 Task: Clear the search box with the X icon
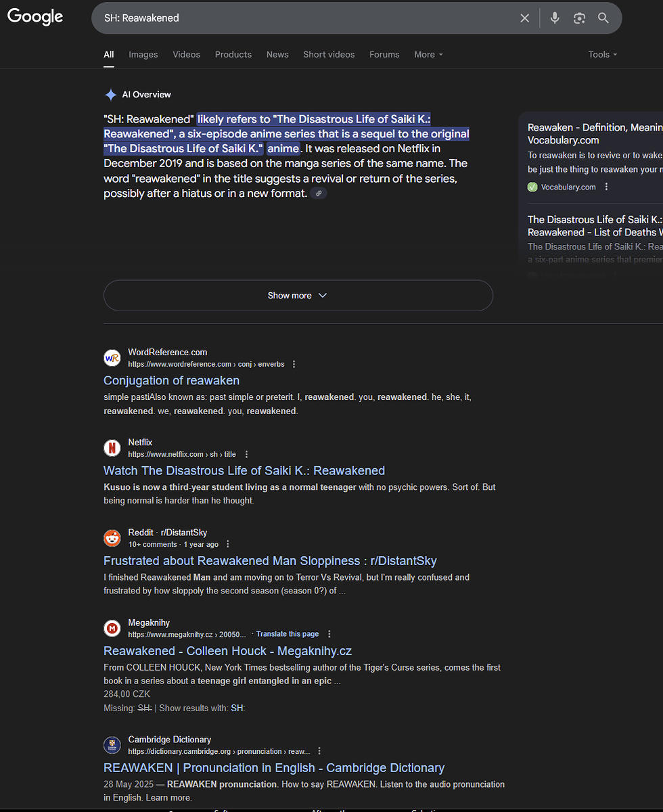[524, 18]
